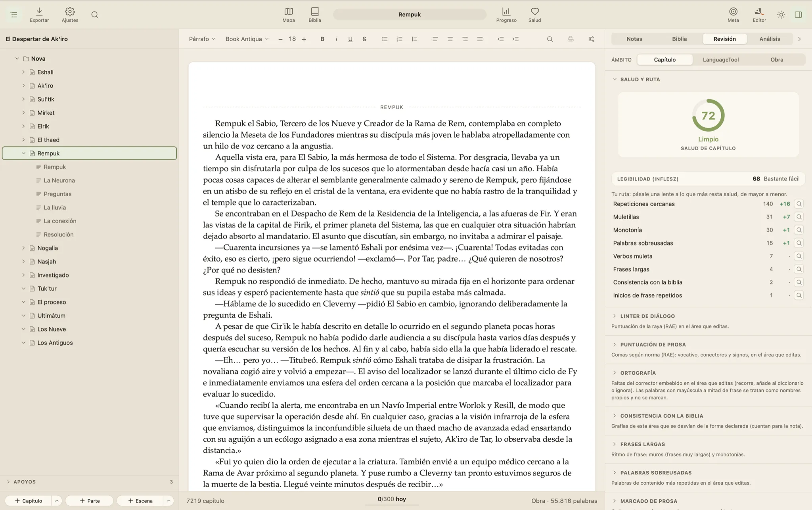Select La Neurona scene

click(59, 180)
